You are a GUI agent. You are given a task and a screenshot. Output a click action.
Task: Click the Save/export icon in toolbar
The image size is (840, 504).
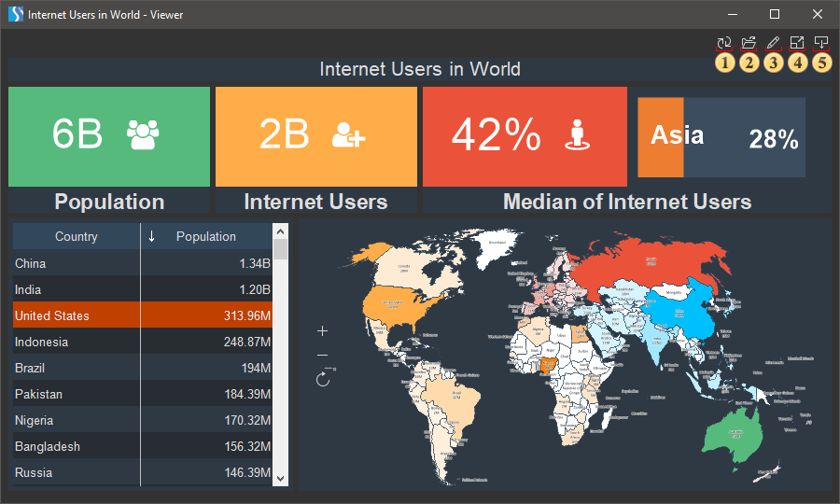(820, 43)
